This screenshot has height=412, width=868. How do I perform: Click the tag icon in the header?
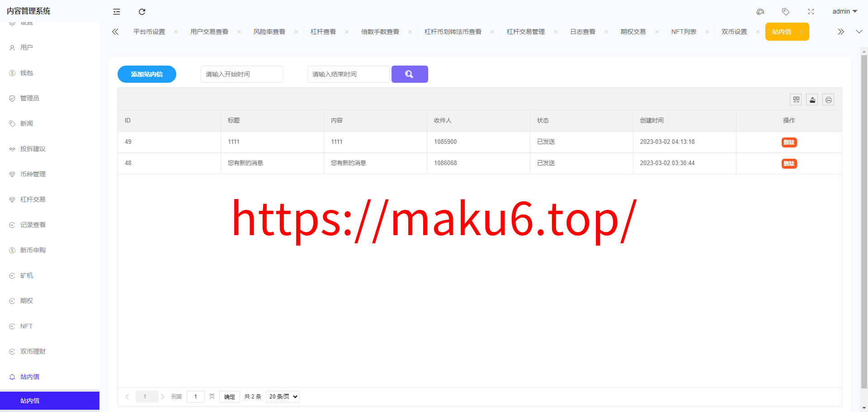786,12
